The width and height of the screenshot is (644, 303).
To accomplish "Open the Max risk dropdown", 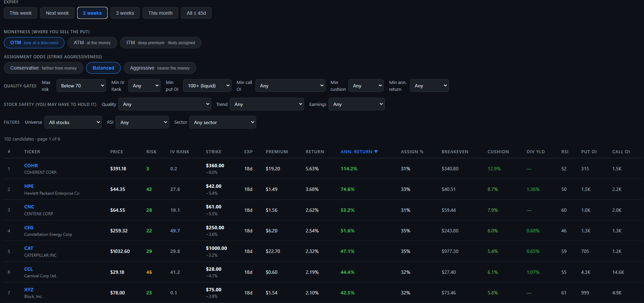I will (81, 86).
